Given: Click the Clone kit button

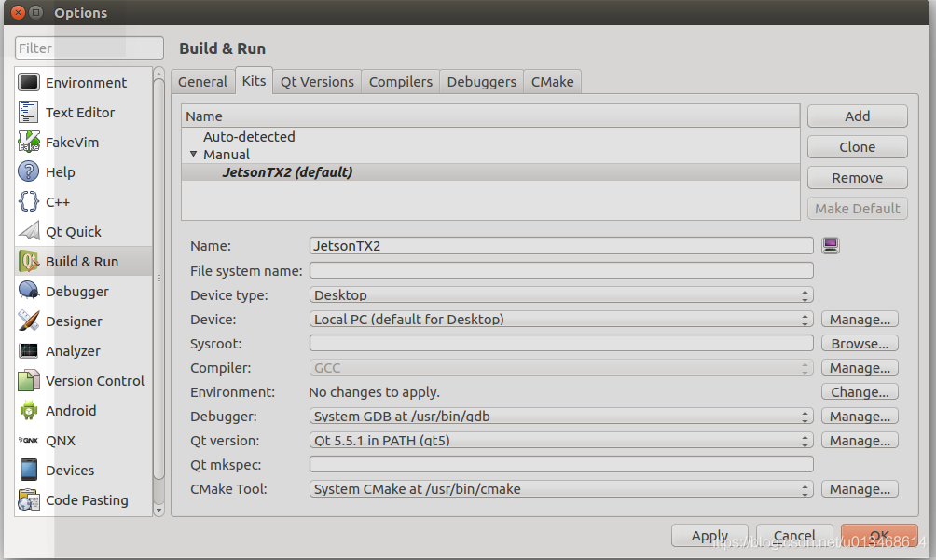Looking at the screenshot, I should (x=857, y=146).
